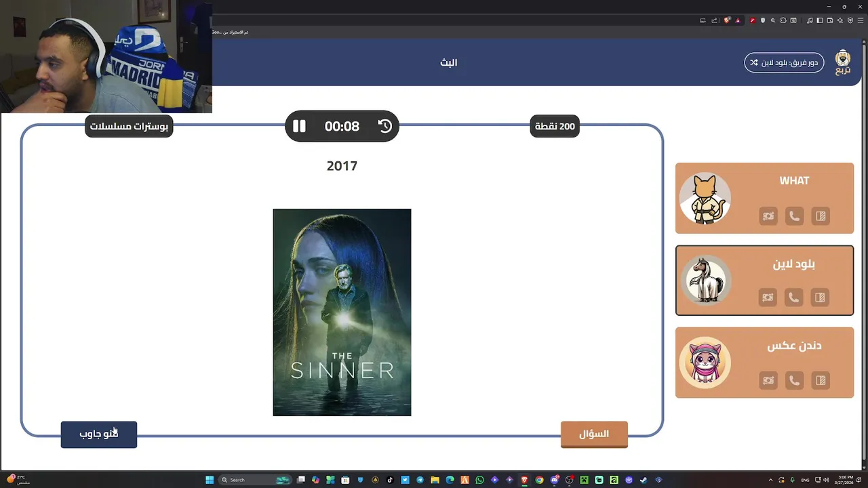The height and width of the screenshot is (488, 868).
Task: Click the دندن عكس cat avatar
Action: [705, 363]
